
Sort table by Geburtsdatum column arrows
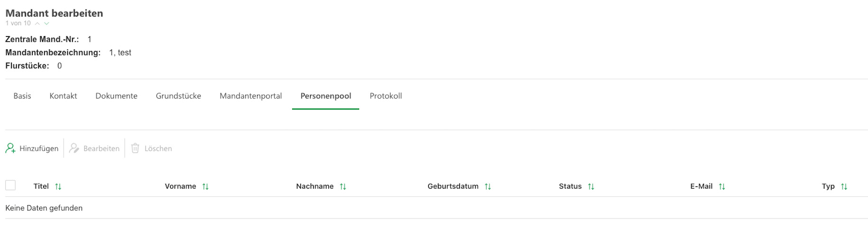click(x=488, y=187)
